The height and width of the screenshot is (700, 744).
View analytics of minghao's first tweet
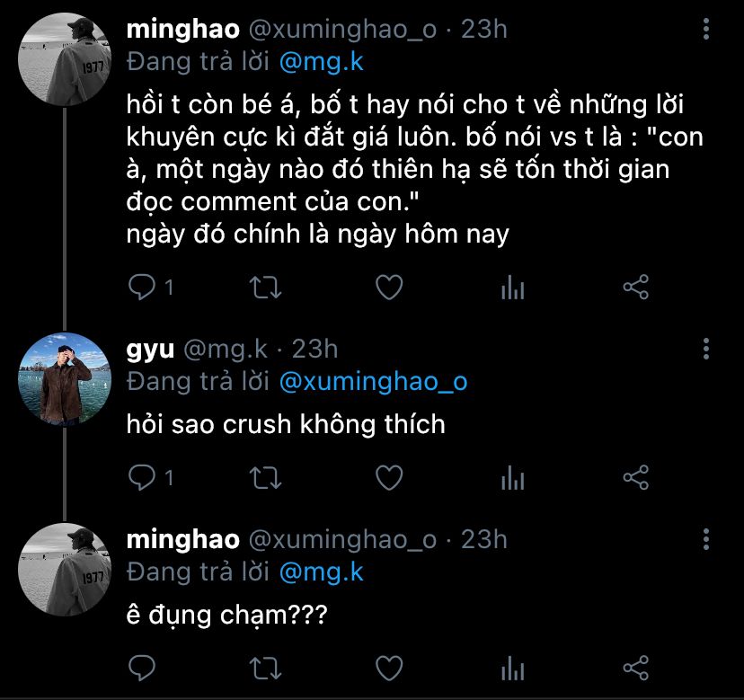click(512, 288)
